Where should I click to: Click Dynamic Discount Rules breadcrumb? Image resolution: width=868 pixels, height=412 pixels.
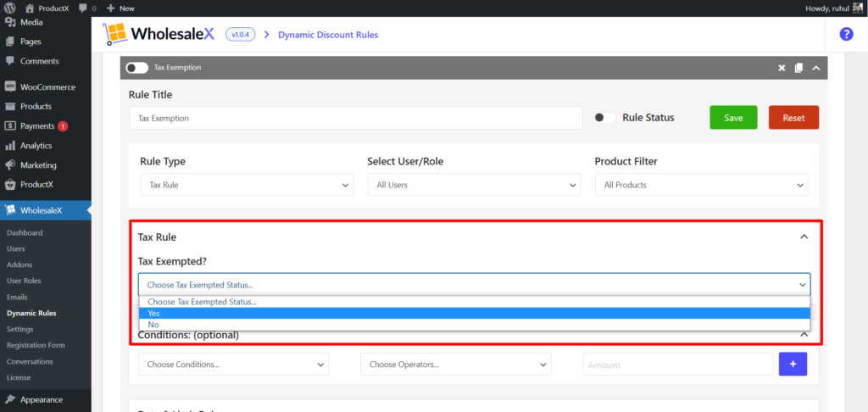click(328, 35)
